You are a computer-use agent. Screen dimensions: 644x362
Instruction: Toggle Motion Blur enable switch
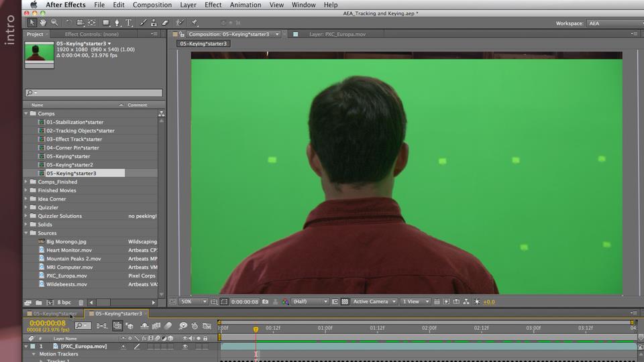[168, 326]
